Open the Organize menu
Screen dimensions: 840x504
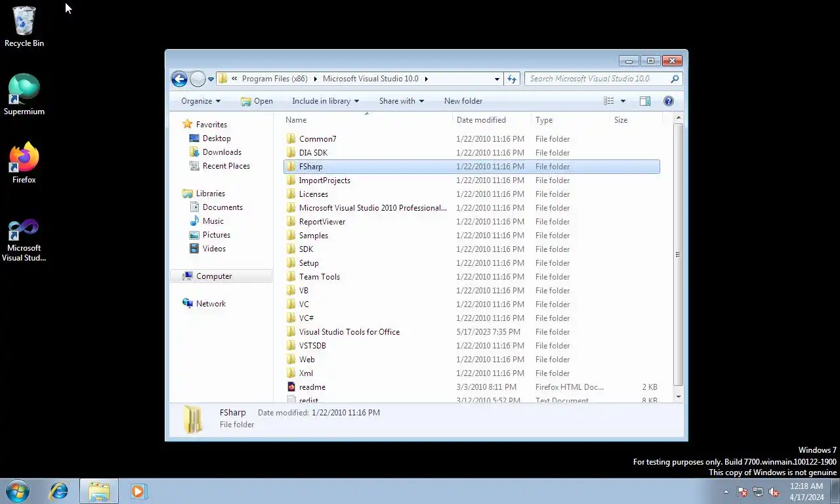point(201,101)
